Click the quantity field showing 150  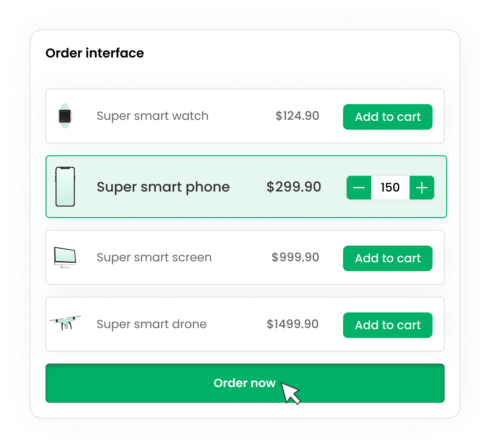coord(390,188)
